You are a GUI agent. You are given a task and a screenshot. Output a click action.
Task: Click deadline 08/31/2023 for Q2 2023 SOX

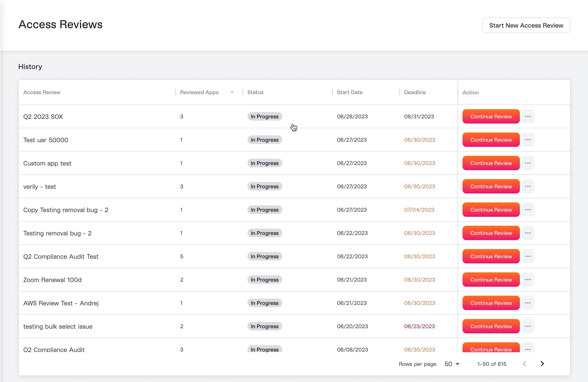(419, 116)
